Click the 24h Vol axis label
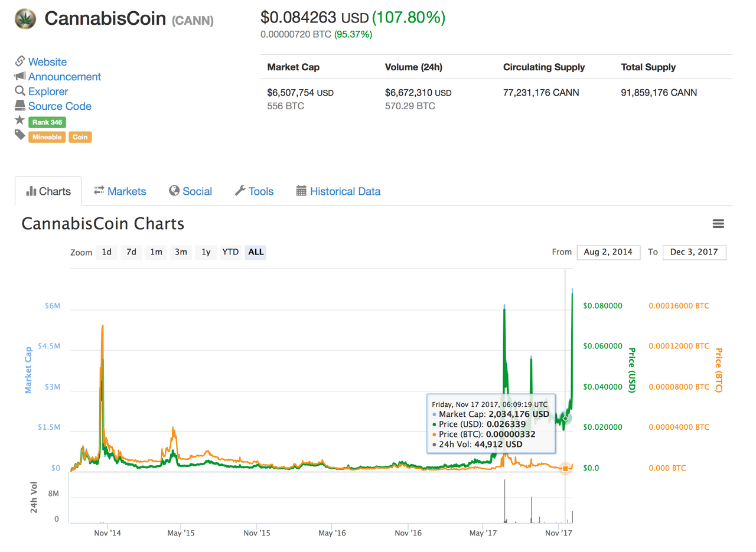 point(34,499)
